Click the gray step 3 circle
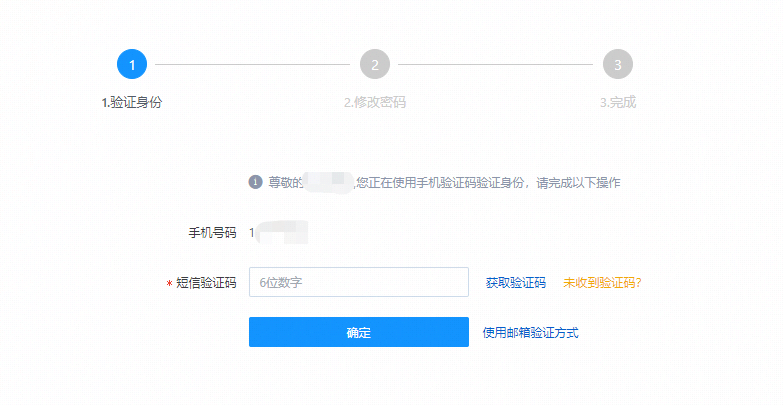The width and height of the screenshot is (784, 405). (618, 64)
